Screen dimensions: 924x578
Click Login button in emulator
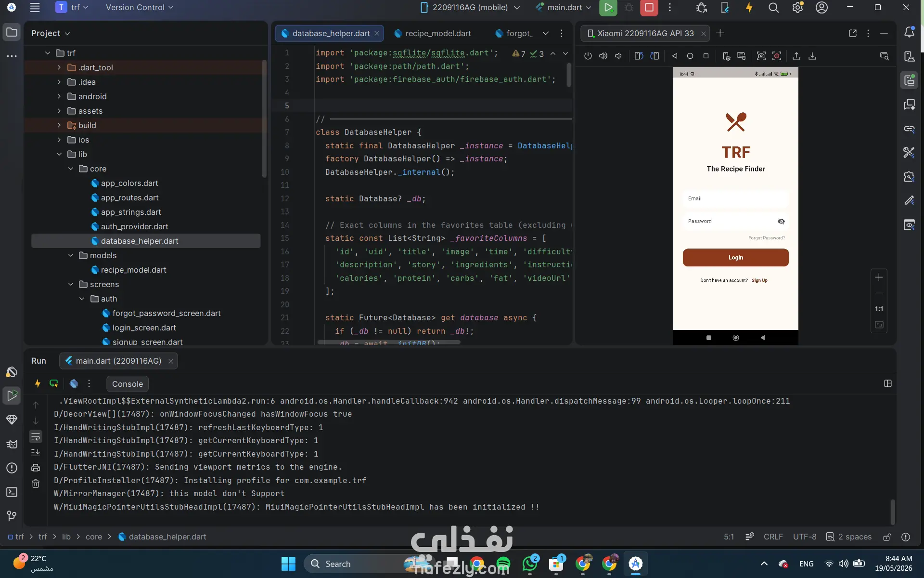(735, 257)
